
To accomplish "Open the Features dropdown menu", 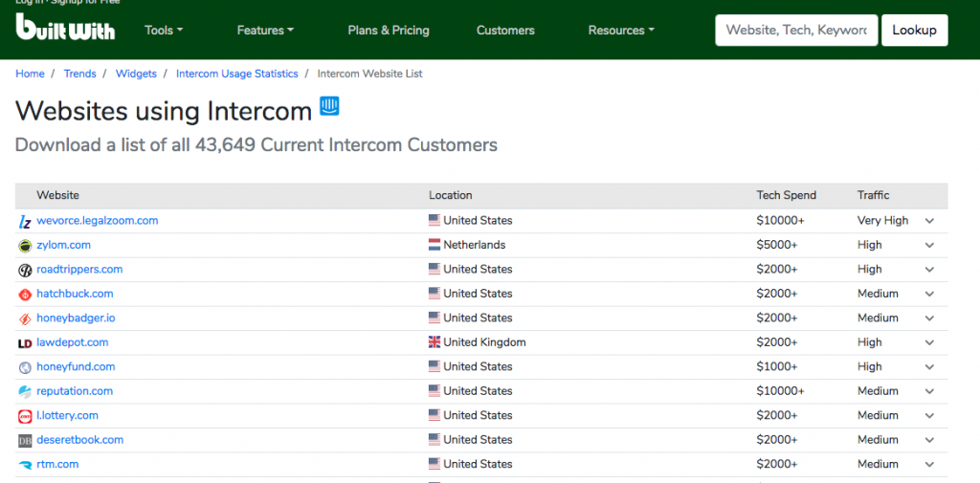I will 265,30.
